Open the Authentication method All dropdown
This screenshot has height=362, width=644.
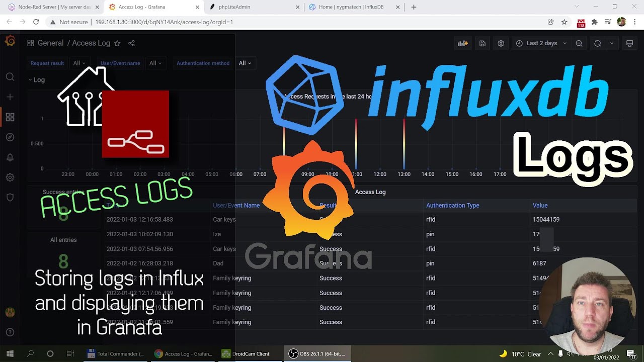click(245, 63)
